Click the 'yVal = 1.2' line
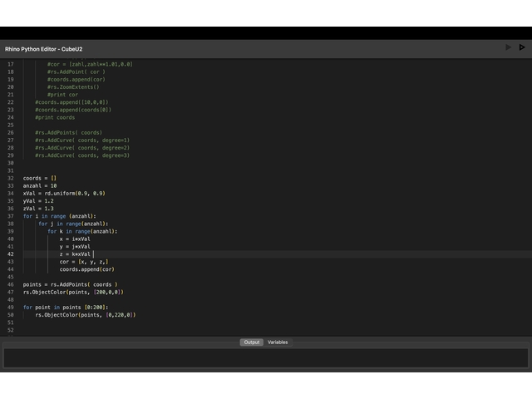532x399 pixels. (x=38, y=201)
